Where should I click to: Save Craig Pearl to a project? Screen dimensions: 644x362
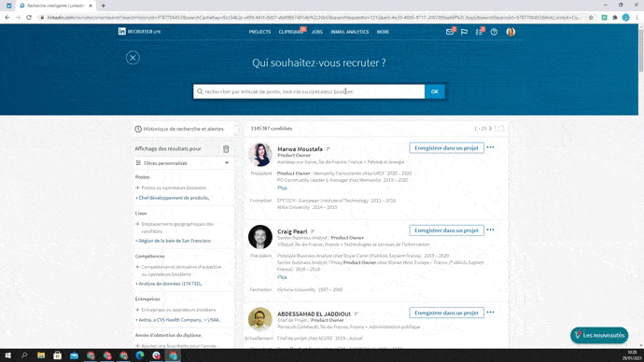point(446,230)
